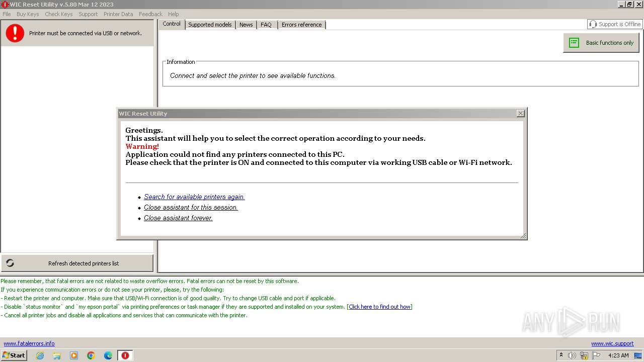644x362 pixels.
Task: Open the Feedback menu
Action: (150, 14)
